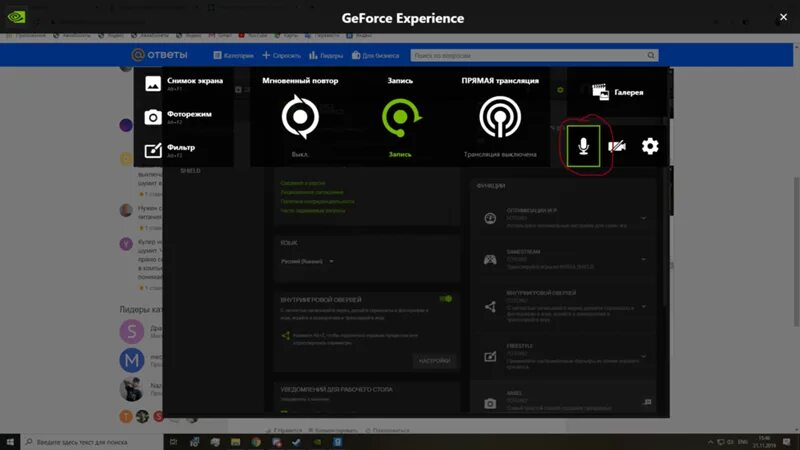The height and width of the screenshot is (450, 800).
Task: Click the Windows Start button
Action: [10, 442]
